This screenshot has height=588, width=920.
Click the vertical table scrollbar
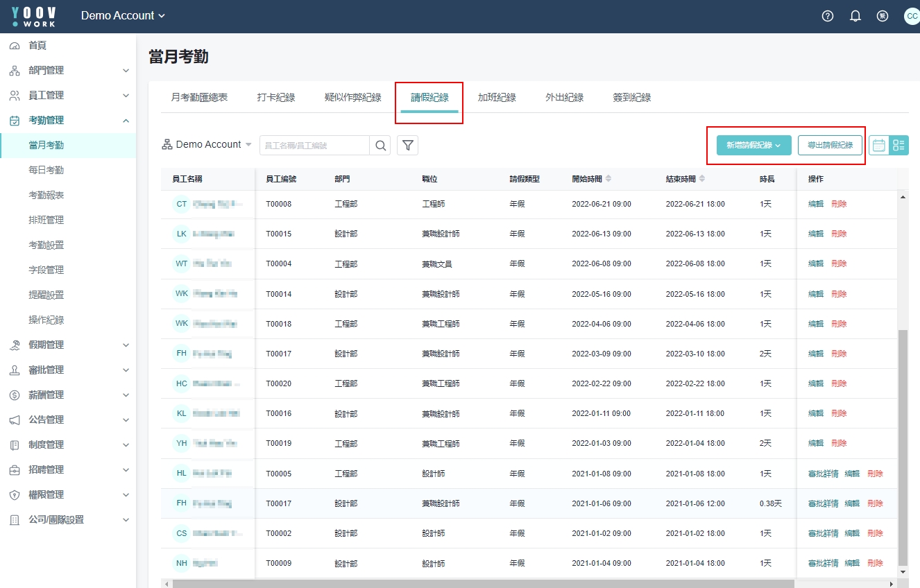(x=902, y=444)
